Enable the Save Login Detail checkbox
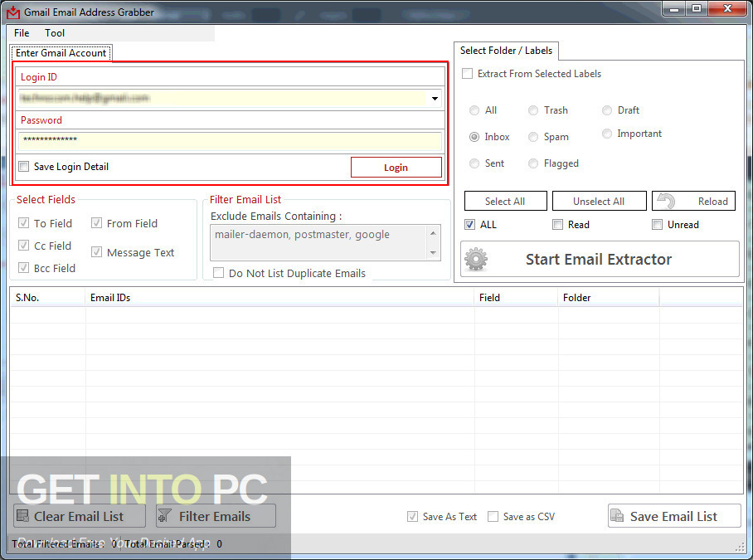Screen dimensions: 753x560 click(x=23, y=167)
